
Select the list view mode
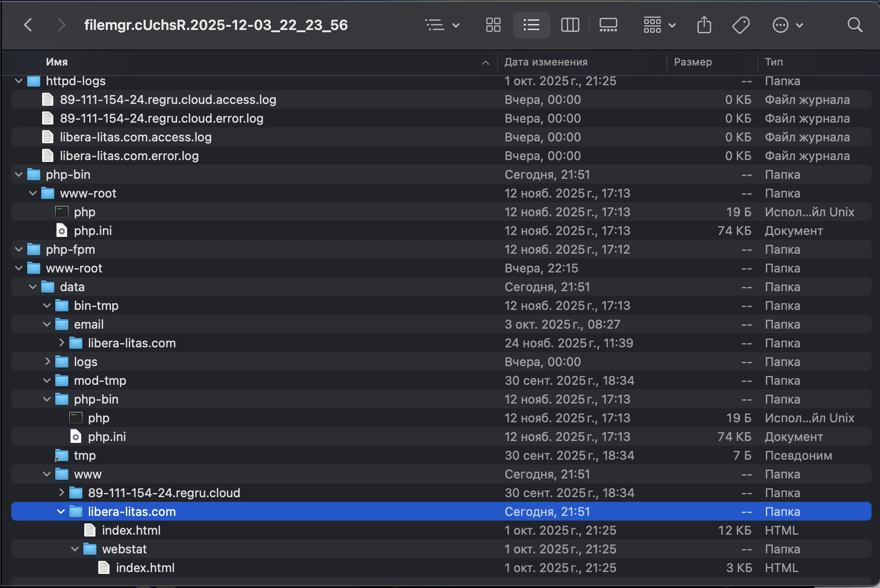[531, 25]
